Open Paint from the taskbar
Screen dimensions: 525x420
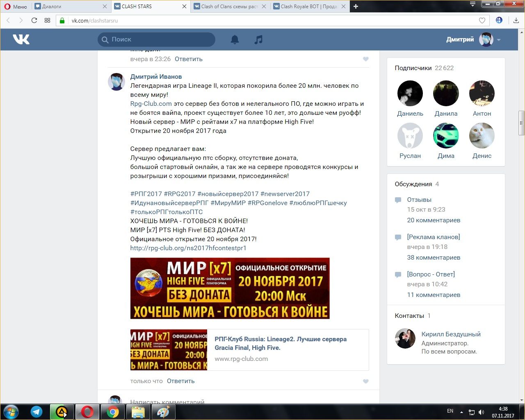[x=163, y=412]
